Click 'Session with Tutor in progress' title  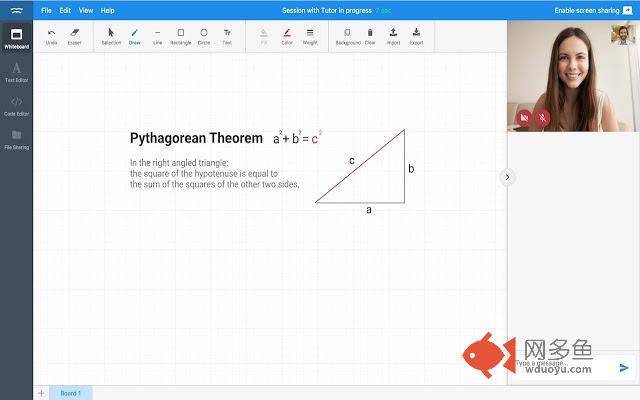tap(327, 11)
